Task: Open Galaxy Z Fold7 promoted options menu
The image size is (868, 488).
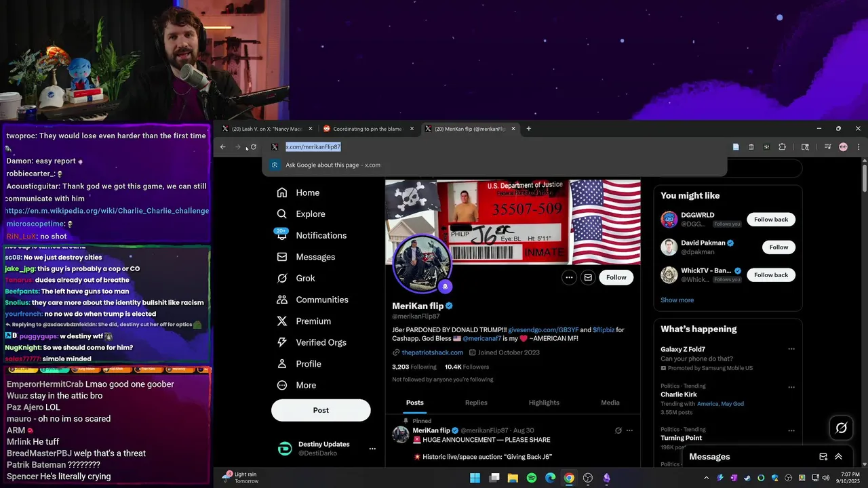Action: (x=791, y=349)
